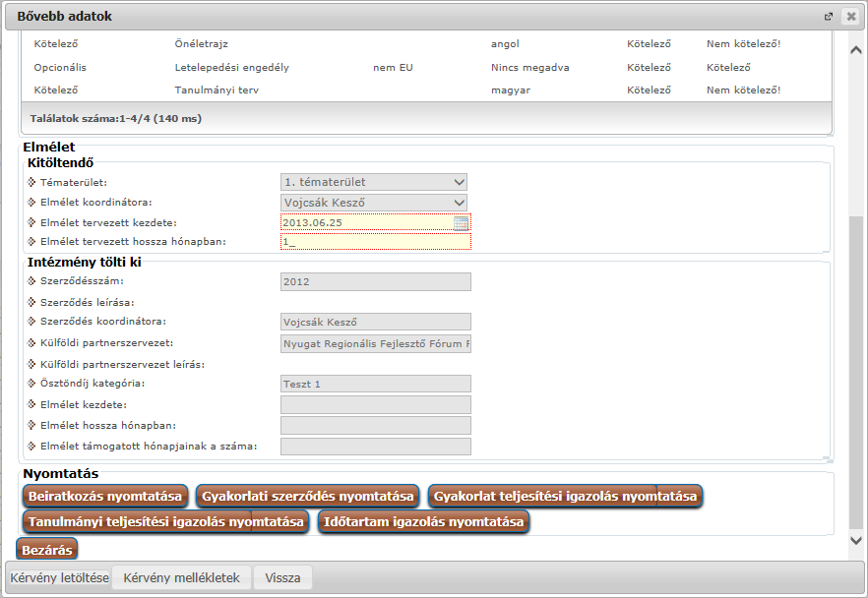Open the Tématerület dropdown
This screenshot has width=868, height=598.
[x=374, y=182]
